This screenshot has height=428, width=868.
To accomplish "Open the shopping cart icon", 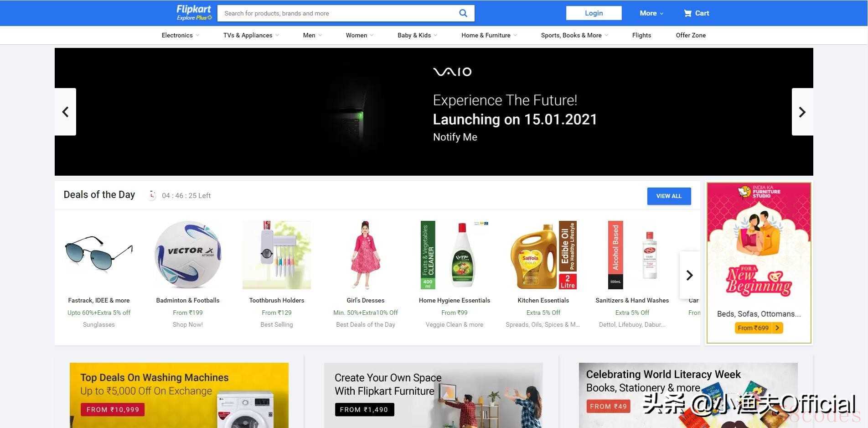I will pos(687,13).
